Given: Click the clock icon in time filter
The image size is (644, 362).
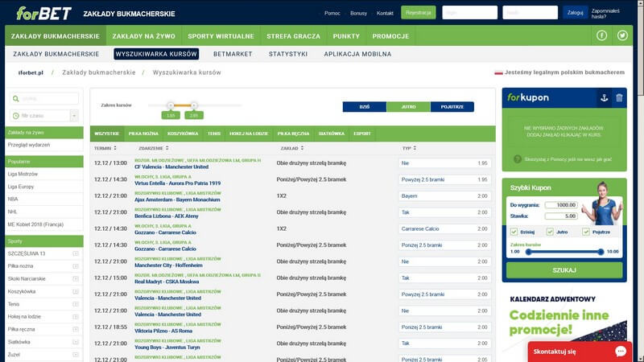Looking at the screenshot, I should 15,116.
